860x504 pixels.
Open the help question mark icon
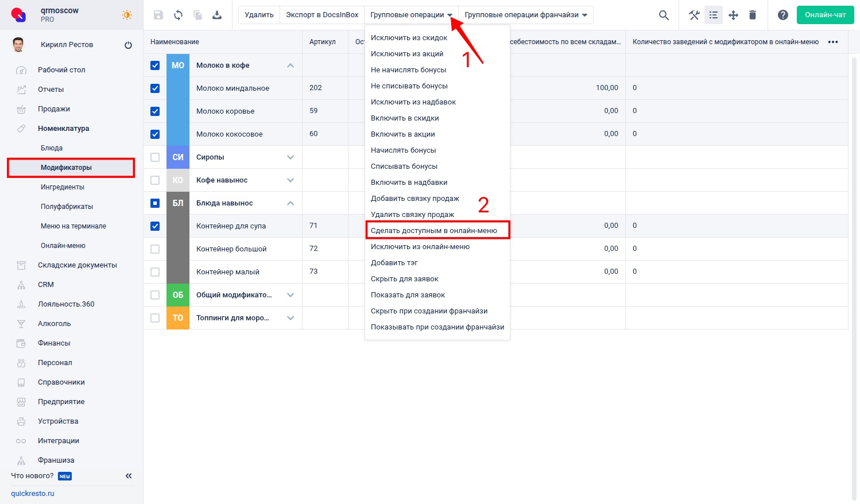click(x=783, y=15)
